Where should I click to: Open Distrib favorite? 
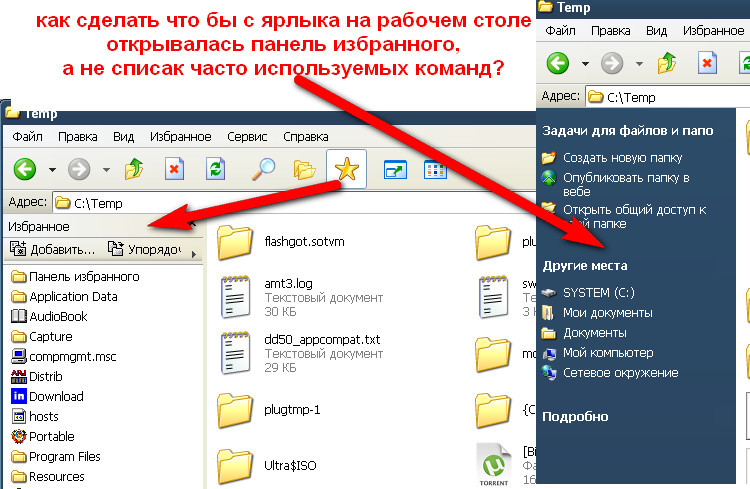(37, 377)
